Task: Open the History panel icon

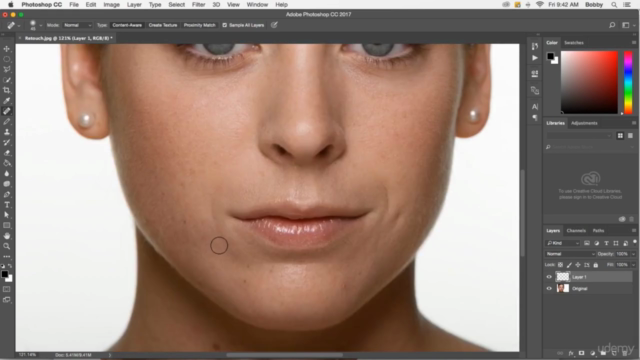Action: pyautogui.click(x=535, y=46)
